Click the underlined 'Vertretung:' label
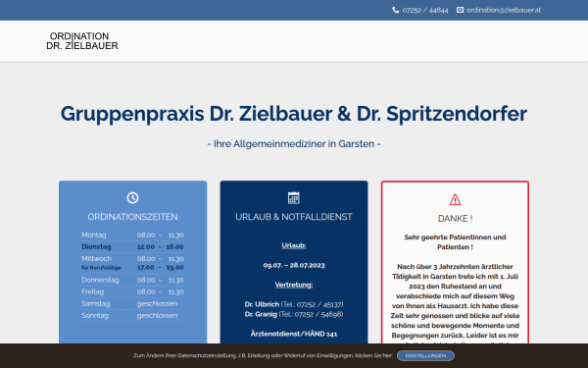588x368 pixels. (294, 285)
